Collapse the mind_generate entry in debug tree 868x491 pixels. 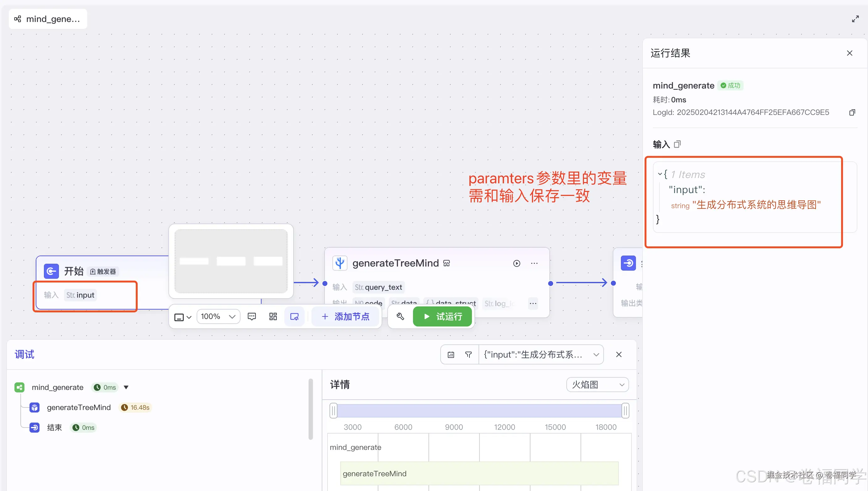click(x=126, y=387)
